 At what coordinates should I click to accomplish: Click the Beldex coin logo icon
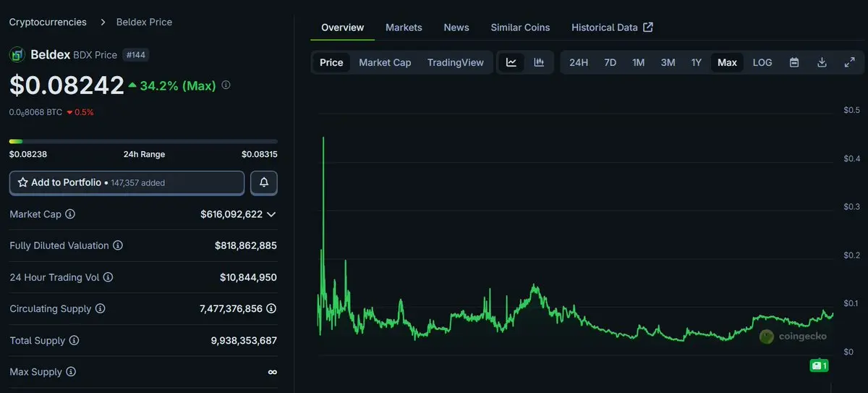pyautogui.click(x=17, y=54)
